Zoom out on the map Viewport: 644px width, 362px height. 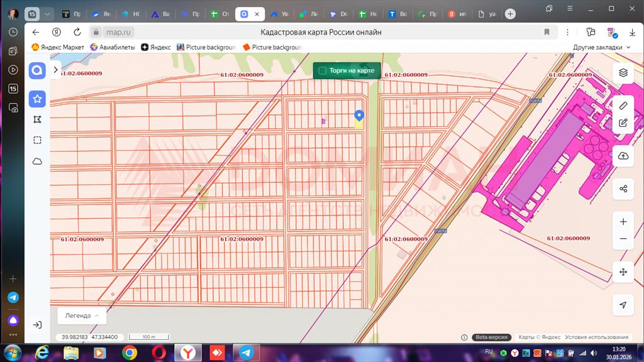623,239
